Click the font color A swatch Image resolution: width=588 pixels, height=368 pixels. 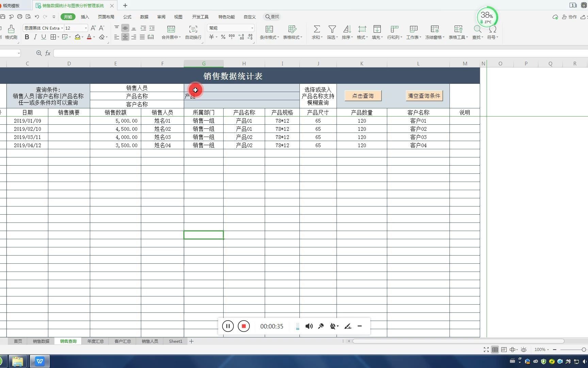point(89,37)
